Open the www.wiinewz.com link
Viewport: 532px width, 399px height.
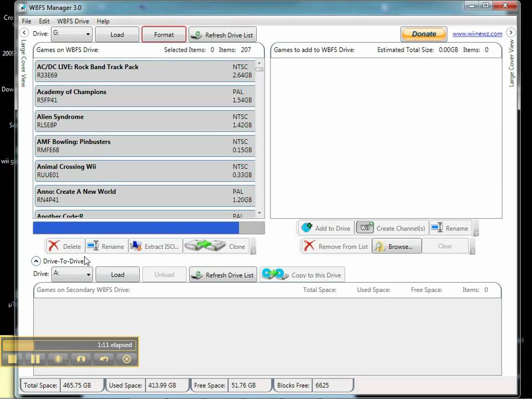[477, 34]
